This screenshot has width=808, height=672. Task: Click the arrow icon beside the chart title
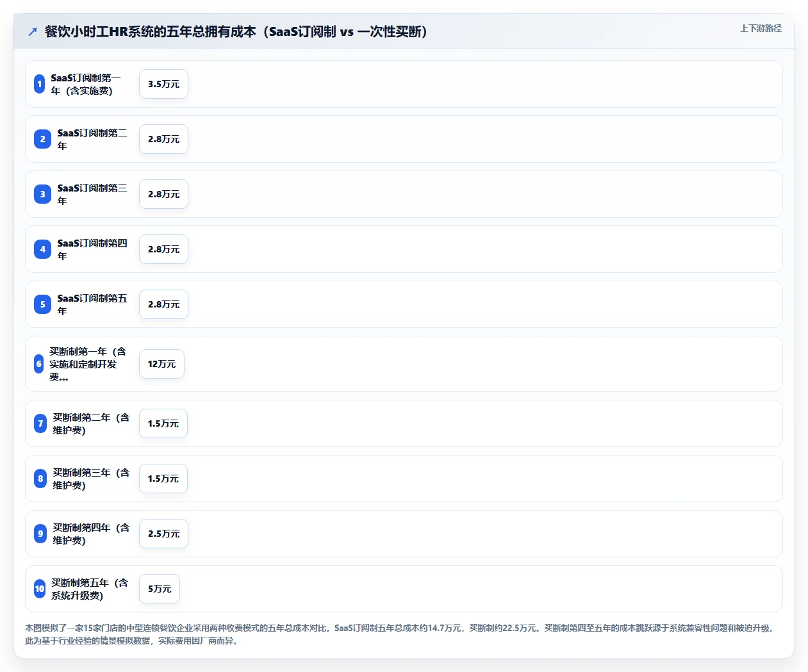33,31
